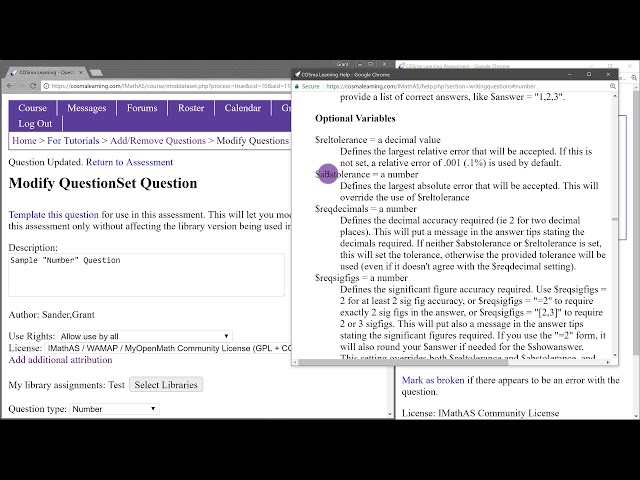This screenshot has height=480, width=640.
Task: Open the Messages menu item
Action: pos(87,108)
